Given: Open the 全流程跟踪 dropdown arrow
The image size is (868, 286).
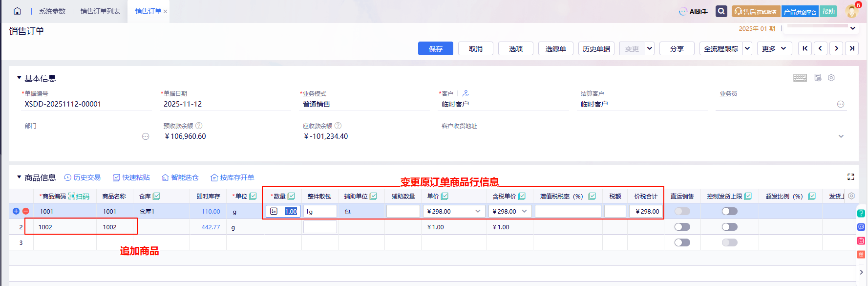Looking at the screenshot, I should [747, 48].
